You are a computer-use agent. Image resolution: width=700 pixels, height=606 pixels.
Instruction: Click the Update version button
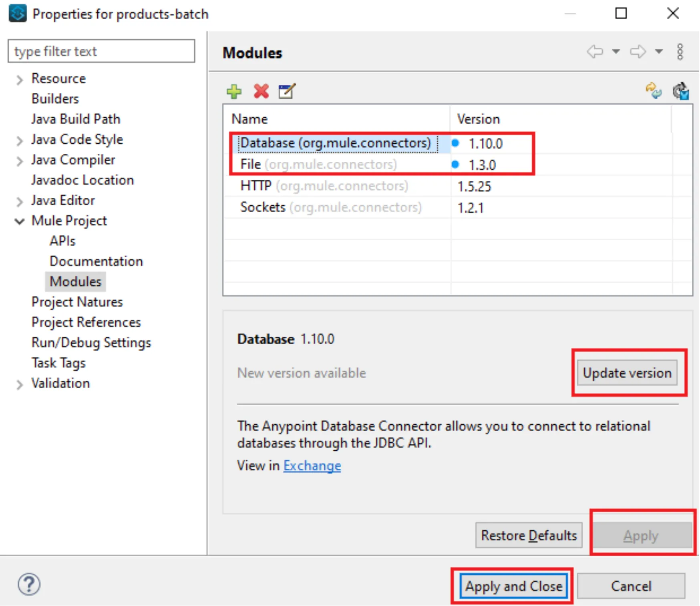click(x=627, y=373)
